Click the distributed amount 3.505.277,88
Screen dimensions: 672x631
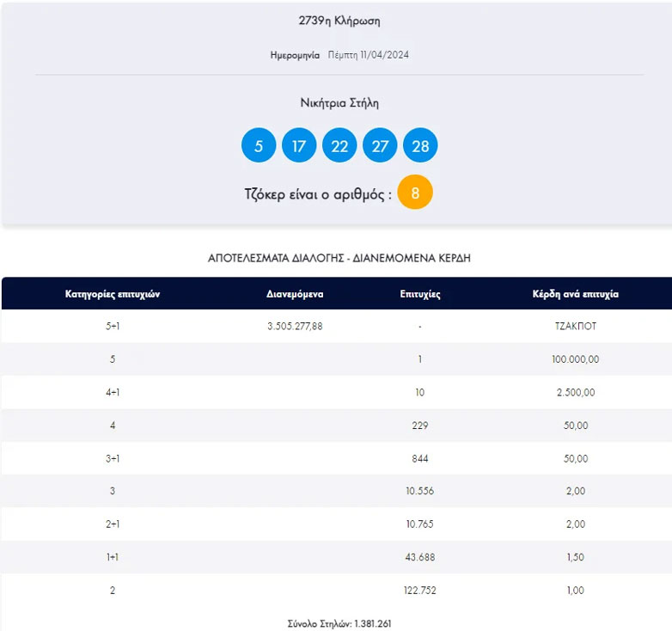[295, 327]
